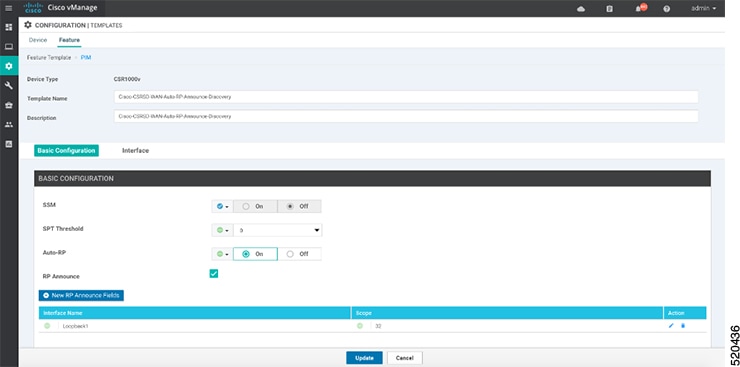Open the Dashboard sidebar icon

pos(8,27)
